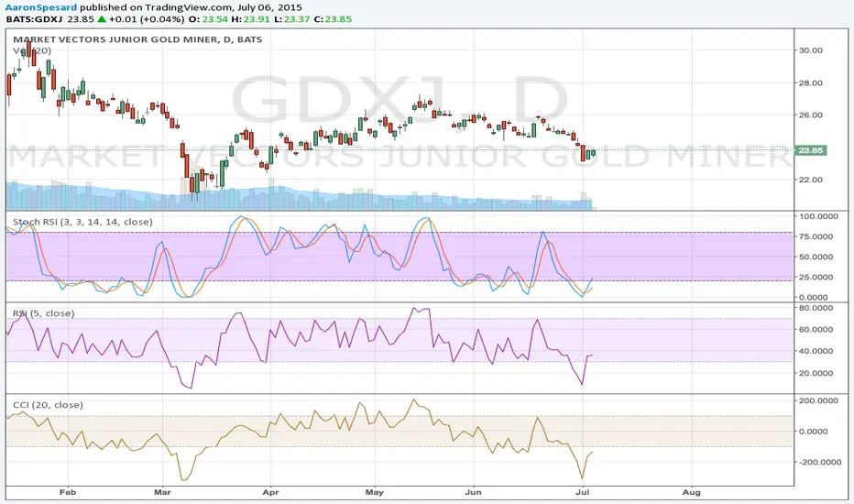Viewport: 854px width, 504px height.
Task: Click the +0.01 (+0.04%) change value
Action: (x=147, y=19)
